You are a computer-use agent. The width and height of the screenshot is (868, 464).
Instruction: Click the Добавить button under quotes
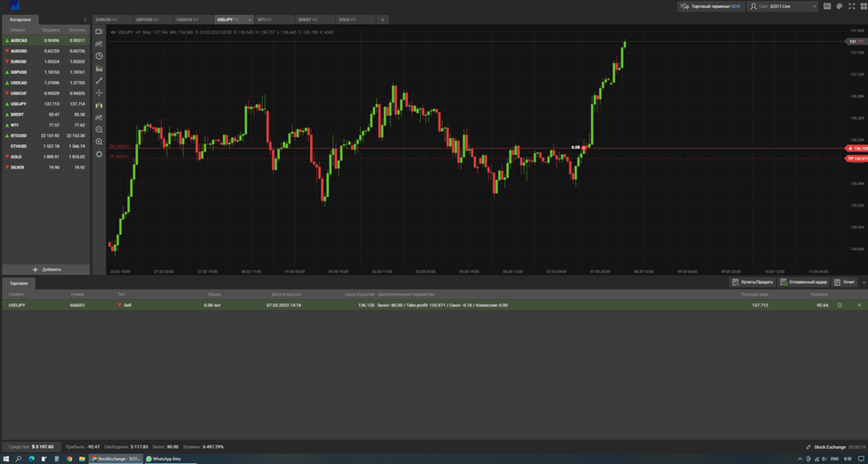[46, 269]
